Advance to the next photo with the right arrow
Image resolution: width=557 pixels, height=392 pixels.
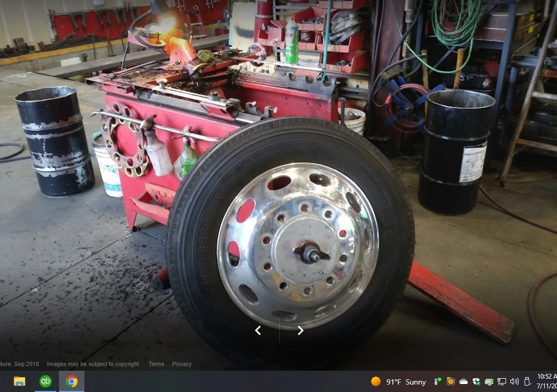(x=300, y=330)
